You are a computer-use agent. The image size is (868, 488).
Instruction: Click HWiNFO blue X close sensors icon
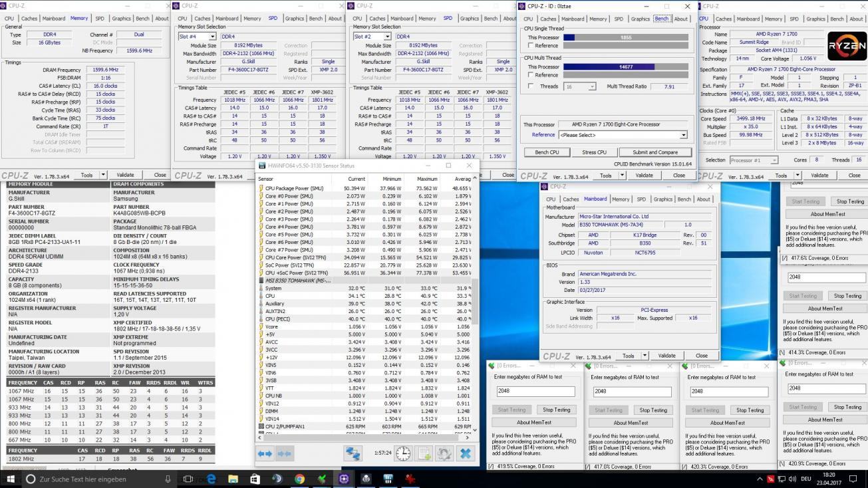[x=466, y=453]
